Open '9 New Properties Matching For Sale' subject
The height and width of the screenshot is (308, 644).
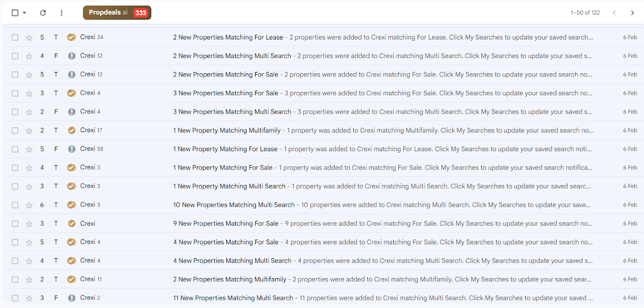click(x=225, y=223)
